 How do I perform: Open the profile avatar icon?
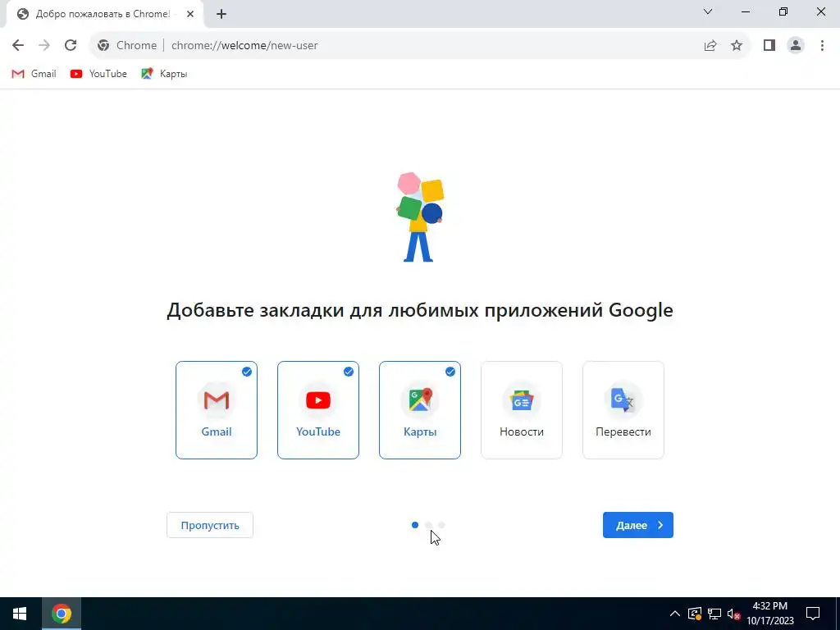pyautogui.click(x=796, y=46)
